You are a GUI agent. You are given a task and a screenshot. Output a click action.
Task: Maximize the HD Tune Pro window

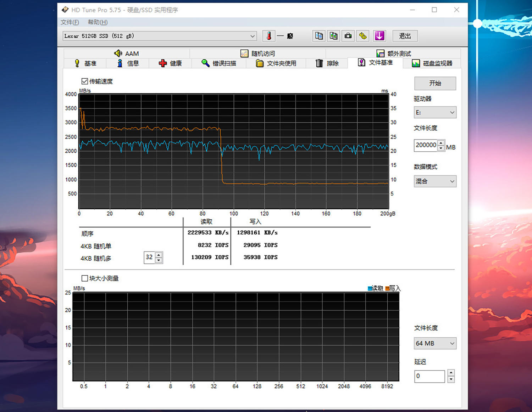434,10
